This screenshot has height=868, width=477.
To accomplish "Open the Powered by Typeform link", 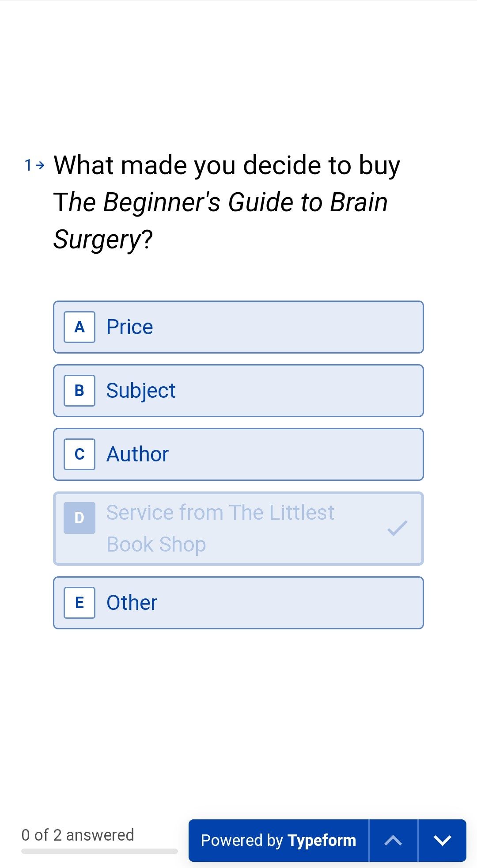I will click(x=278, y=841).
